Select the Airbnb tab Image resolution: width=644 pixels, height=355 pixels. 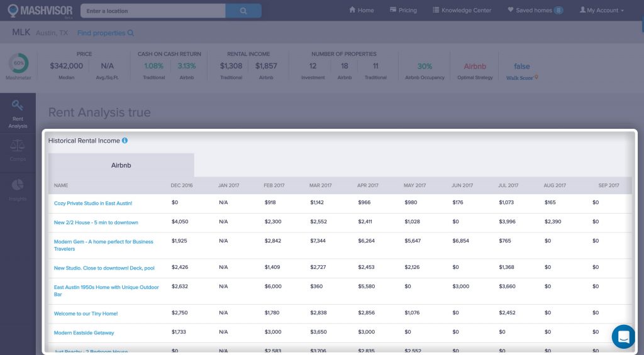pyautogui.click(x=121, y=165)
